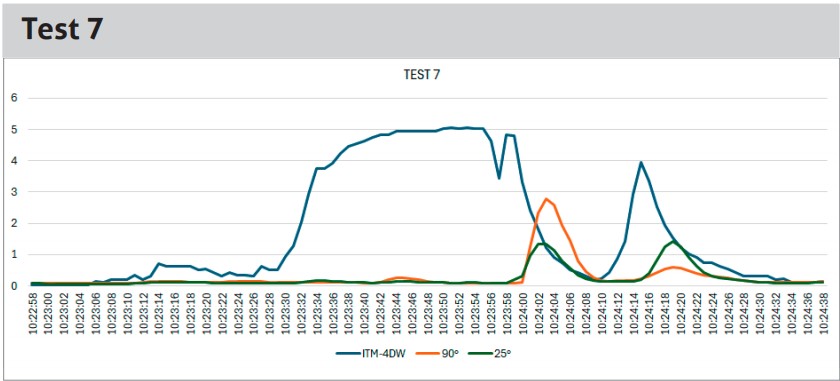Click the y-axis label 6
Screen dimensions: 840x381
pos(14,98)
